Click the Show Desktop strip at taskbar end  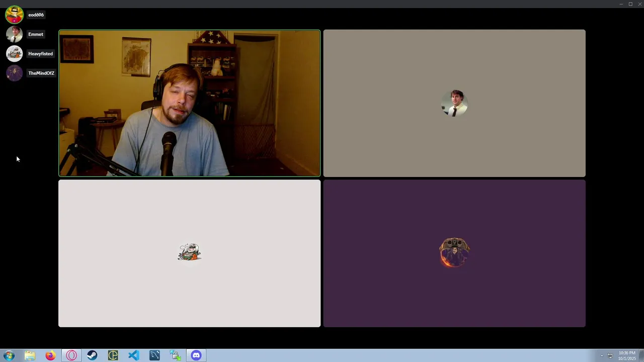(641, 355)
